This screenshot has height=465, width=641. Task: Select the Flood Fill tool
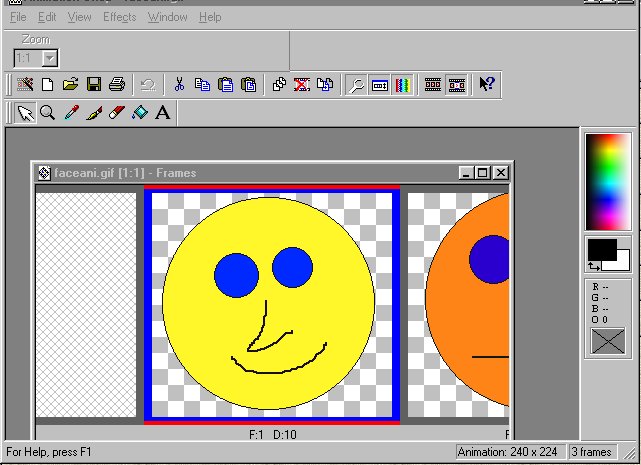pos(140,112)
